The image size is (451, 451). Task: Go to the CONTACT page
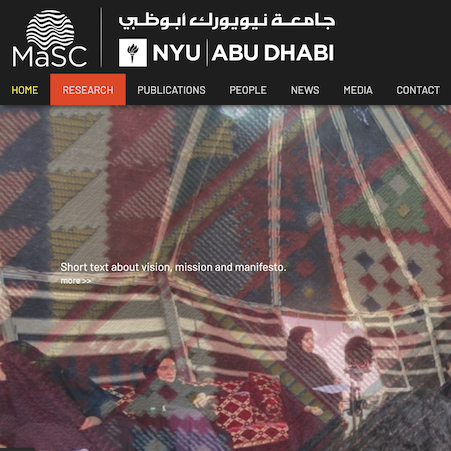[x=418, y=90]
